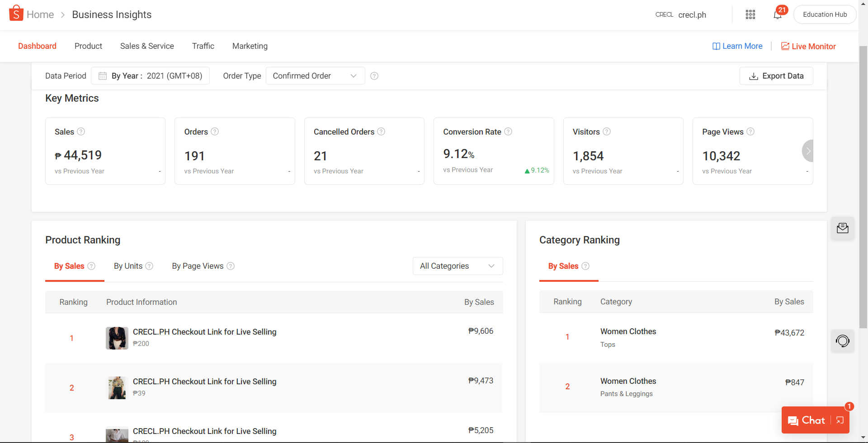
Task: Click the CRECL shop avatar logo
Action: (664, 14)
